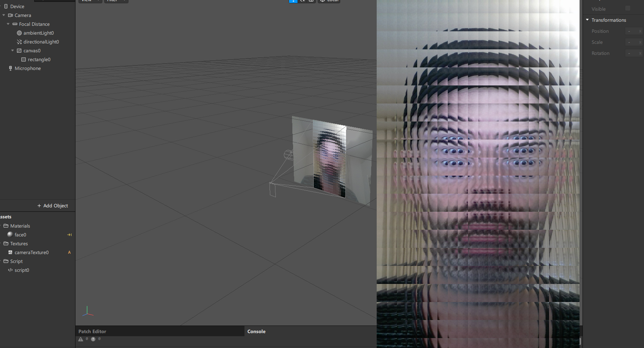Click the Device phone icon
The image size is (644, 348).
(6, 6)
